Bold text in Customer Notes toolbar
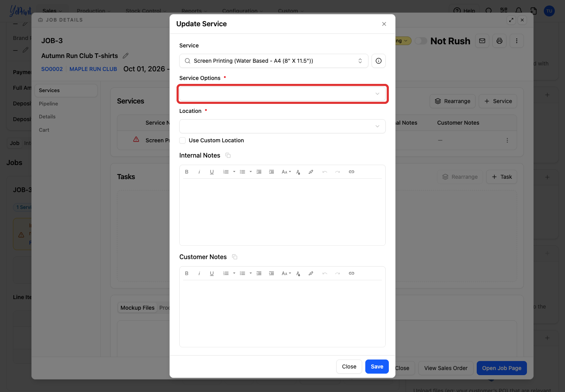 pos(187,273)
